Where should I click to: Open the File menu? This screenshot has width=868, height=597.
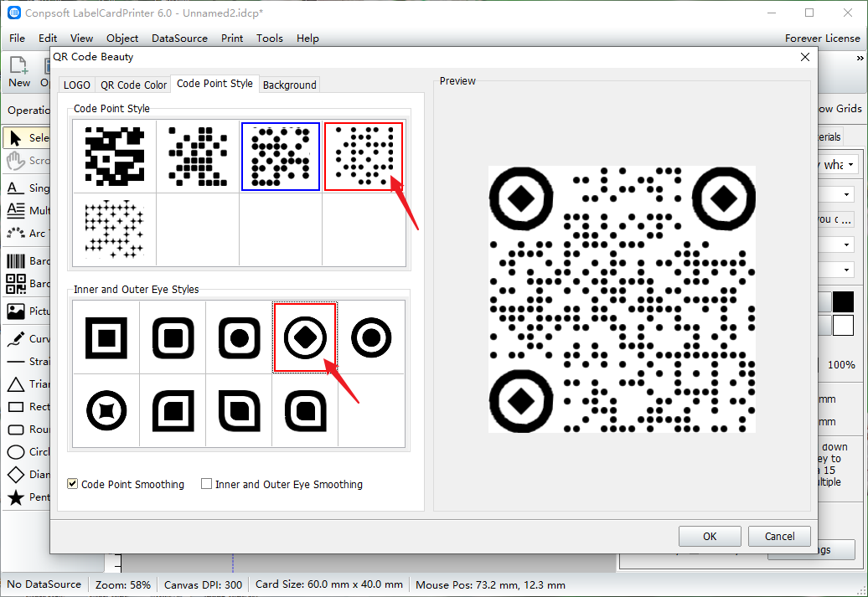[x=17, y=39]
